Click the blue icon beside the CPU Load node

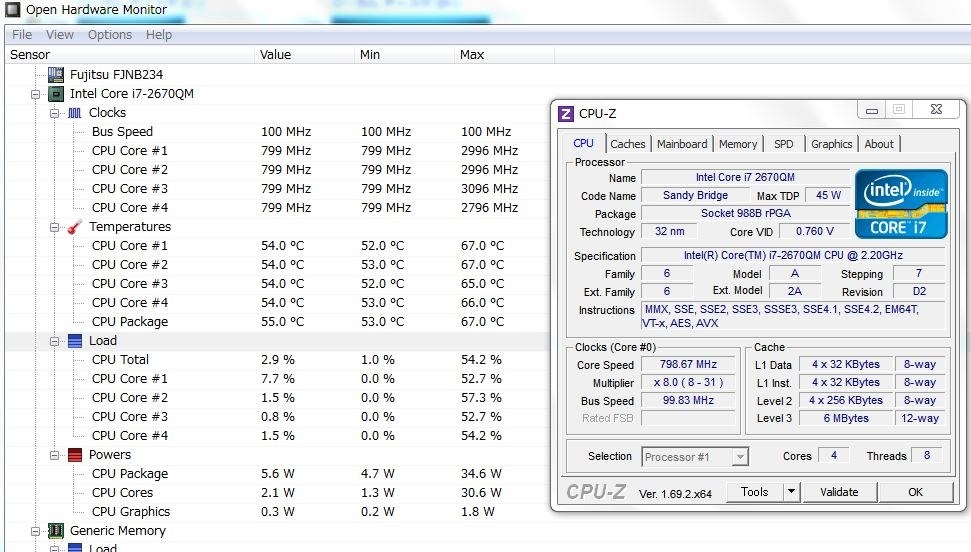(x=74, y=341)
